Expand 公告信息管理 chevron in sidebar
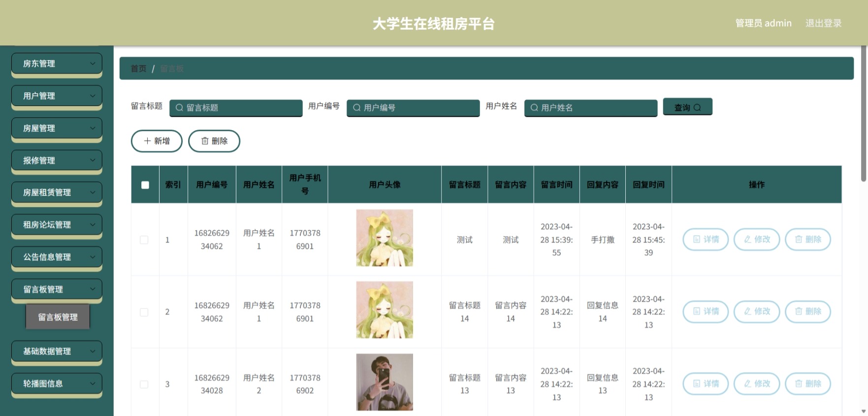 pyautogui.click(x=93, y=256)
